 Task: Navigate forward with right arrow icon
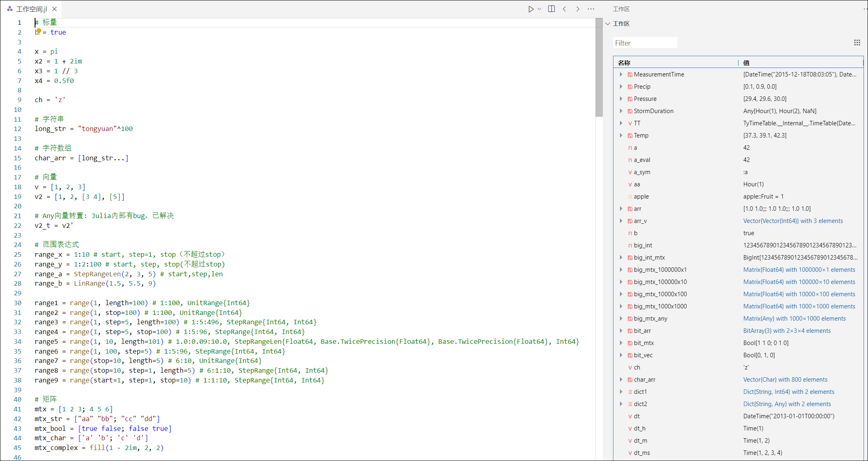[x=578, y=9]
